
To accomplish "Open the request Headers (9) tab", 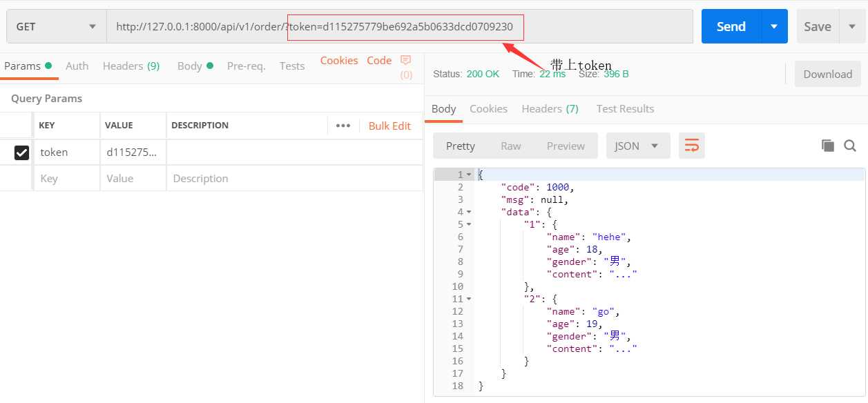I will tap(131, 66).
